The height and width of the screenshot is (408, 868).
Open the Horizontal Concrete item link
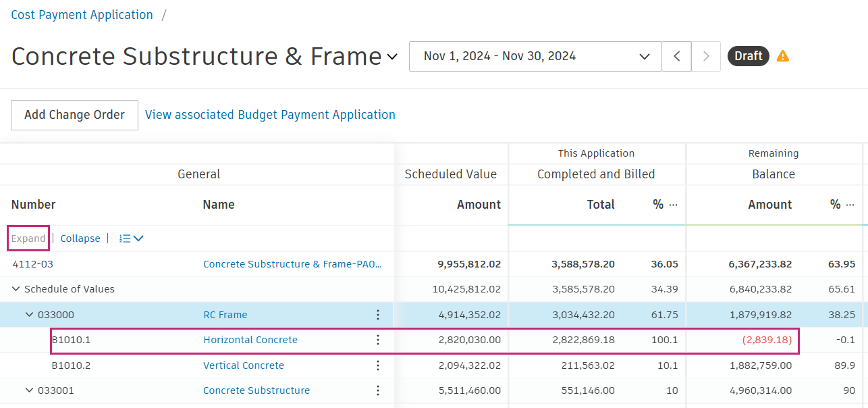[x=250, y=340]
